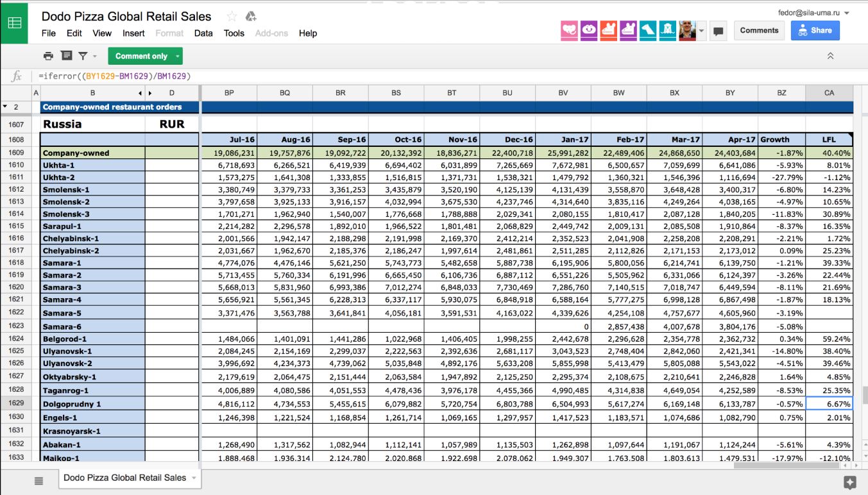The width and height of the screenshot is (868, 495).
Task: Expand the collaborator list dropdown arrow
Action: click(x=702, y=31)
